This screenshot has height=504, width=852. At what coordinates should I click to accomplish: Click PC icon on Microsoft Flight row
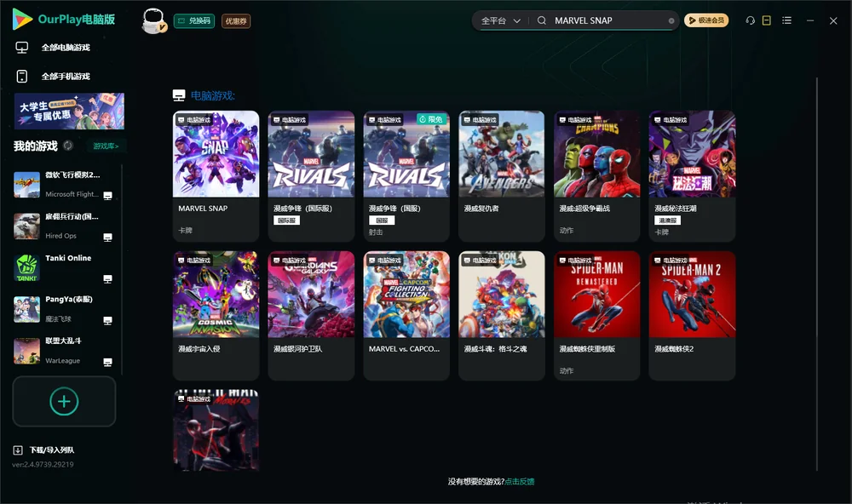[x=107, y=196]
